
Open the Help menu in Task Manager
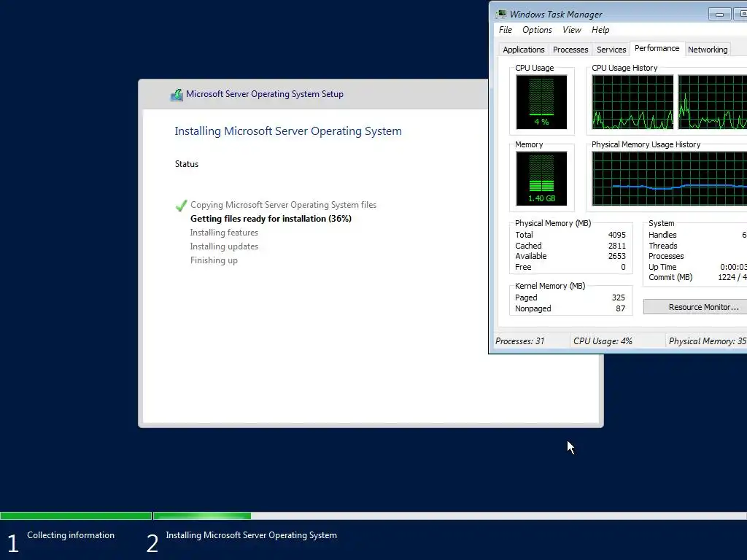tap(600, 30)
